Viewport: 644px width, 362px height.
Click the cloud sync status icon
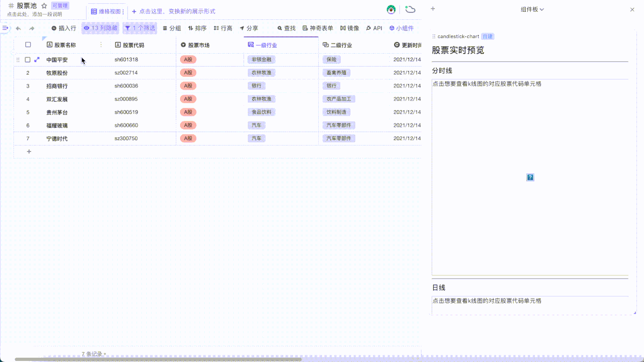[410, 10]
